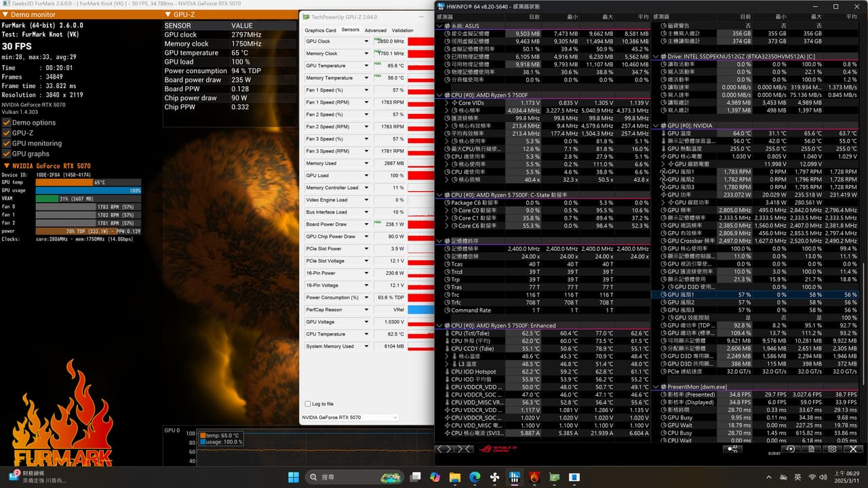868x488 pixels.
Task: Click System Memory Used label in GPU-Z
Action: (x=330, y=346)
